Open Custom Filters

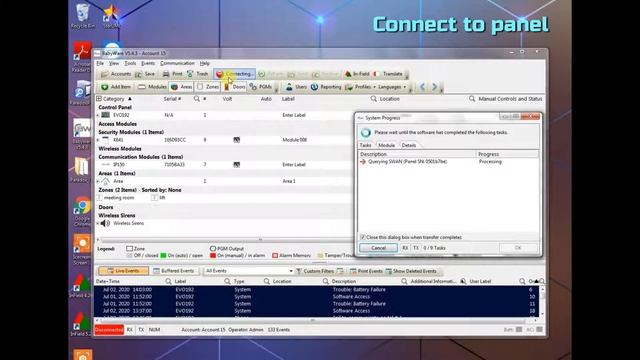point(315,271)
